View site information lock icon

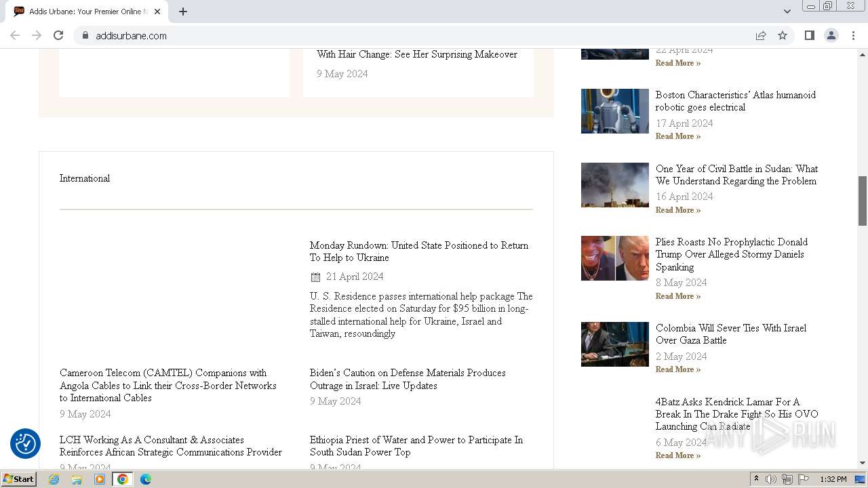85,35
